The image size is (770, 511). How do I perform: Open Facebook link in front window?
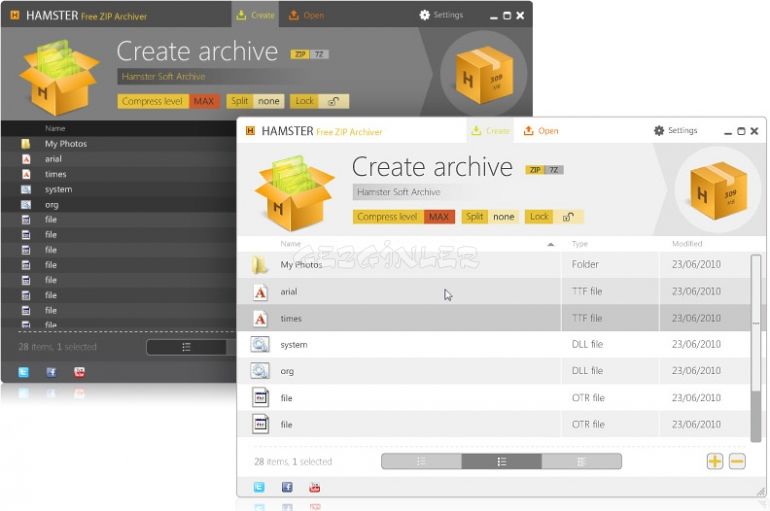[x=287, y=487]
